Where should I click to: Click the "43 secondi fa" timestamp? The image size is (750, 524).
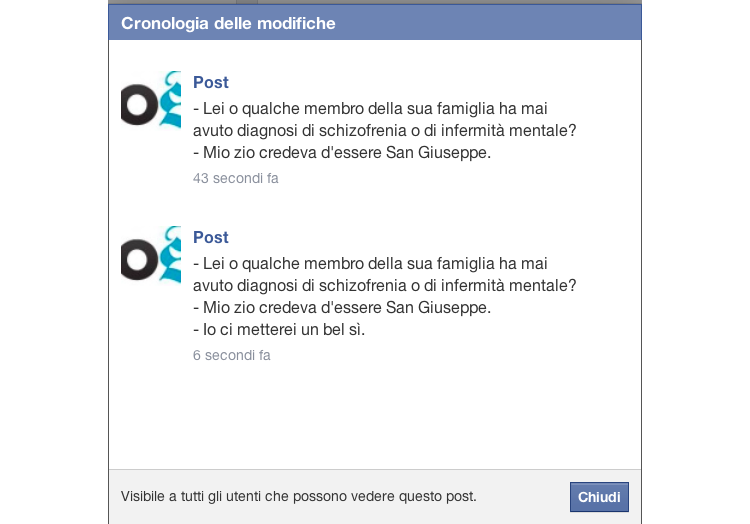click(236, 179)
